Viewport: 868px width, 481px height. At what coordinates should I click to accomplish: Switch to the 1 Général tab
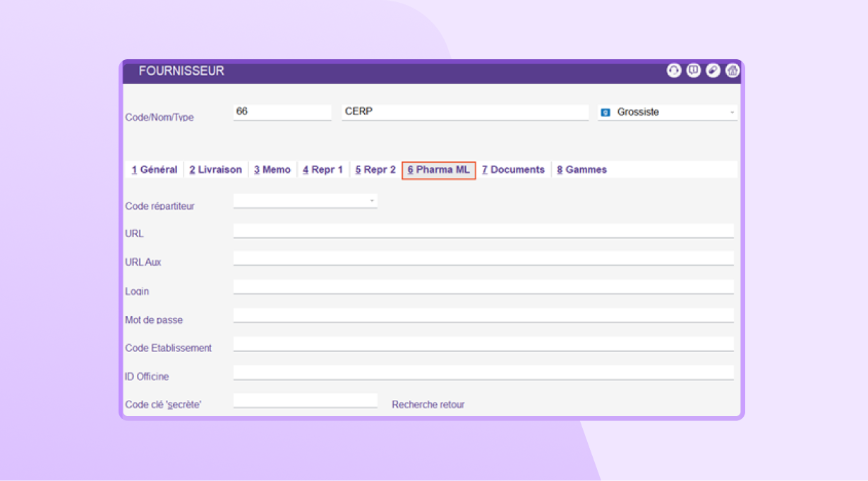tap(155, 170)
